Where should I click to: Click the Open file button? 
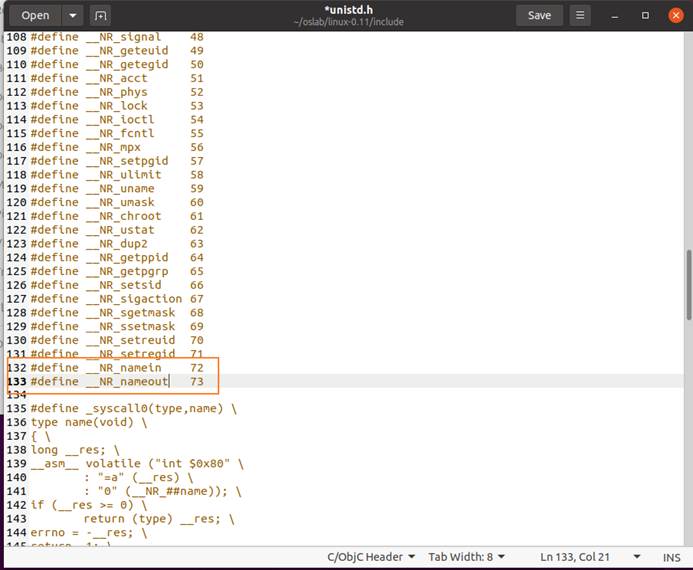click(35, 15)
